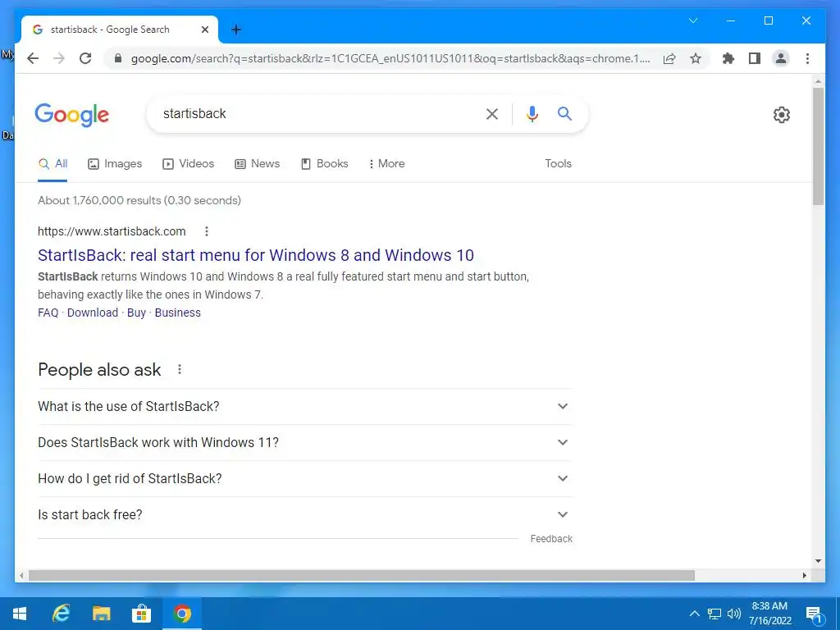The height and width of the screenshot is (630, 840).
Task: View site security lock info
Action: [x=118, y=58]
